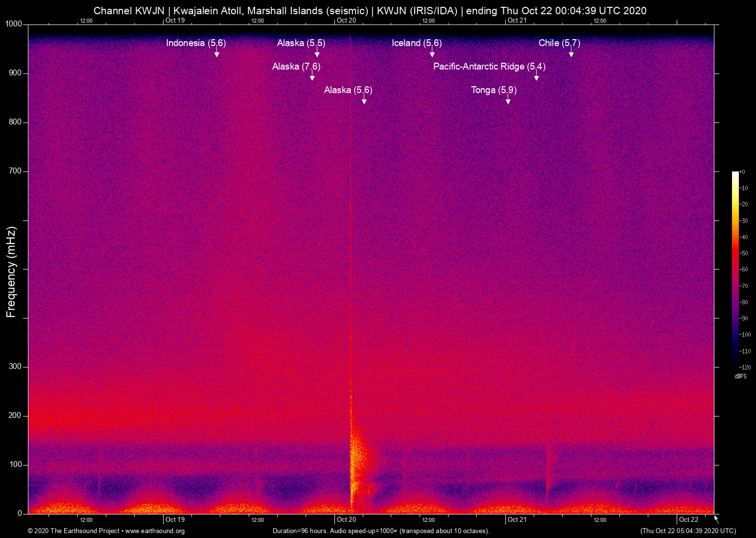The height and width of the screenshot is (538, 756).
Task: Select the arrow below Alaska (5.5) label
Action: pos(317,53)
